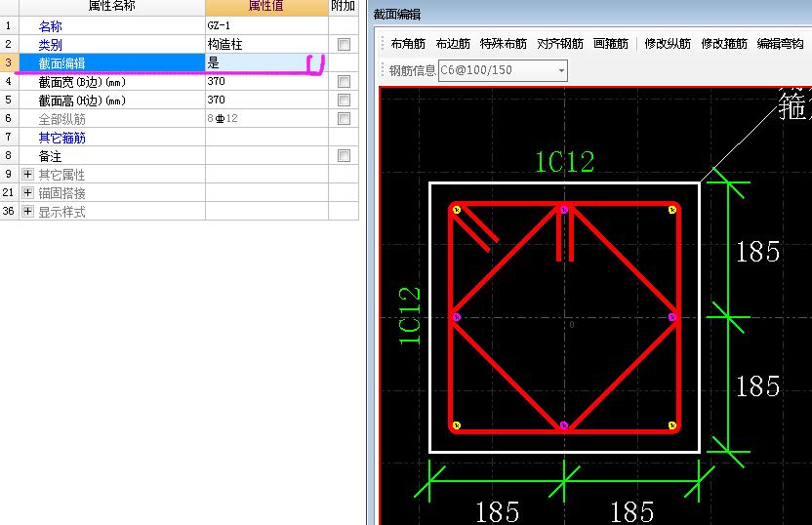Click the 名称 property label
The image size is (812, 525).
tap(50, 26)
